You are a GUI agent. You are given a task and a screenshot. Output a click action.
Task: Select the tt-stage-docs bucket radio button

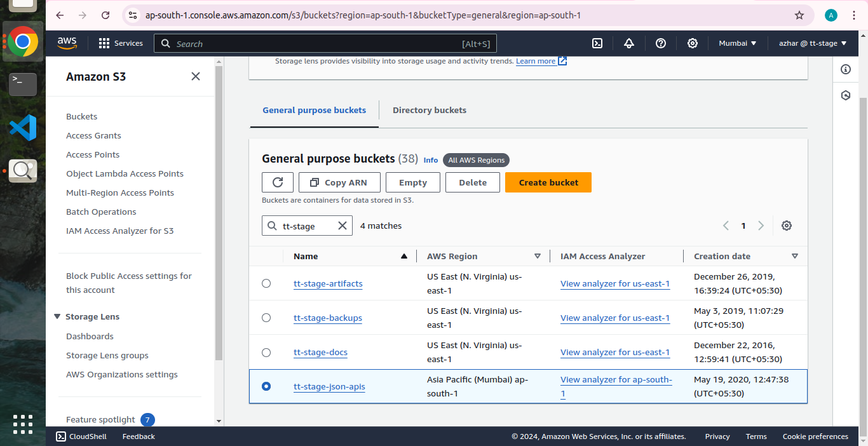(x=266, y=352)
